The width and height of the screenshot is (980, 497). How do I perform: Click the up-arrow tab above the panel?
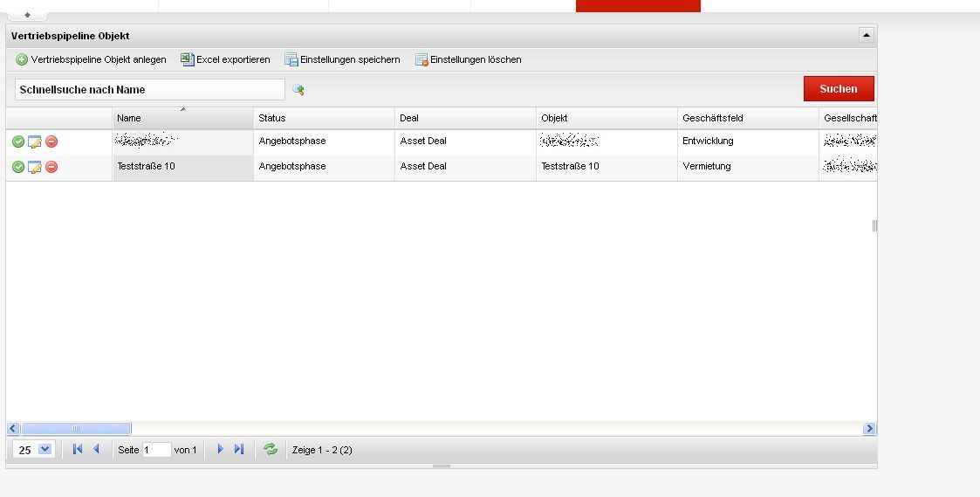(28, 14)
